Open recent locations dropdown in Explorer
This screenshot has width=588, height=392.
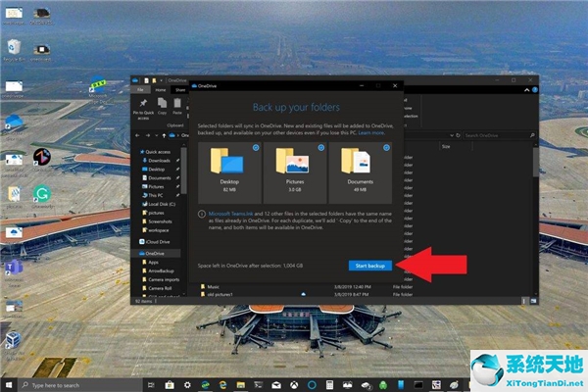coord(156,135)
